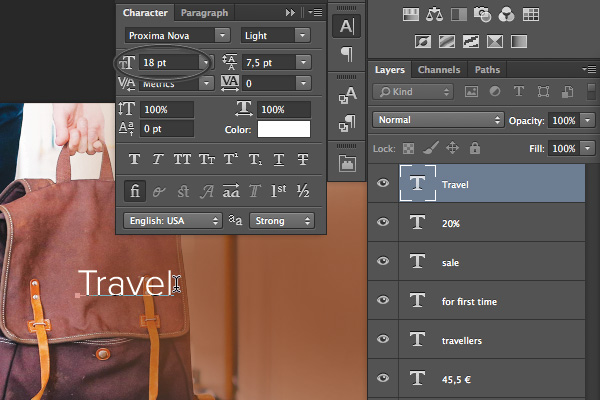Image resolution: width=600 pixels, height=400 pixels.
Task: Hide the 'for first time' layer
Action: click(383, 300)
